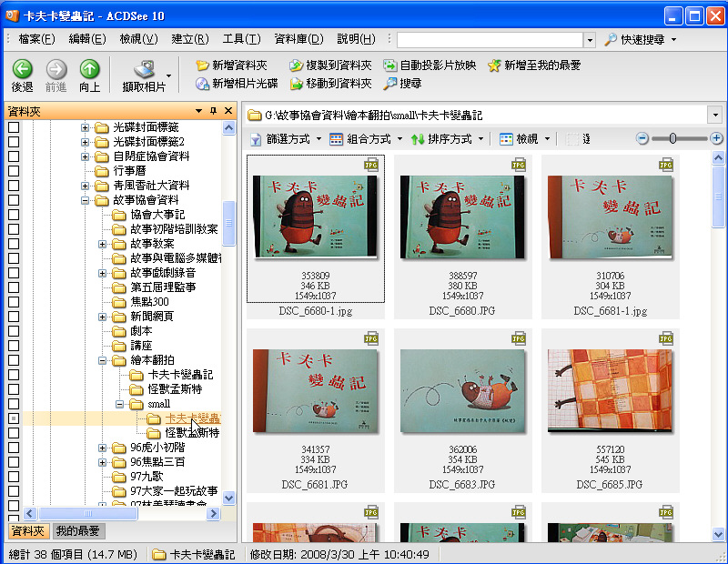The width and height of the screenshot is (728, 564).
Task: Open the 檔案(F) menu
Action: (36, 39)
